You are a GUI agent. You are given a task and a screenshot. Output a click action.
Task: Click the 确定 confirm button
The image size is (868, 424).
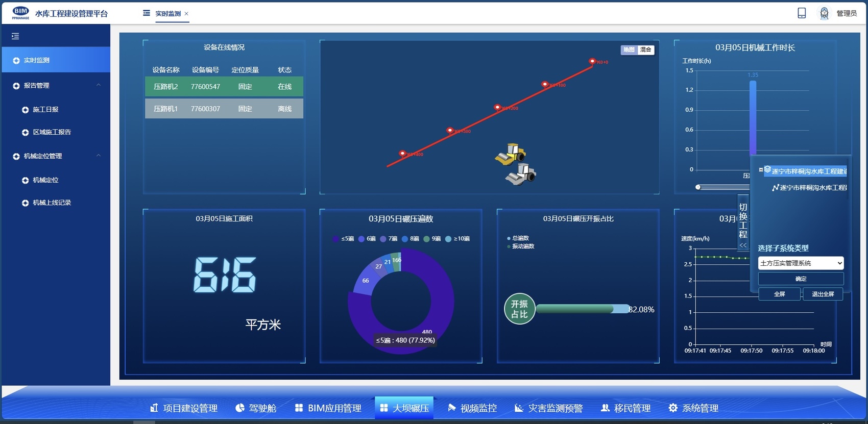tap(801, 279)
